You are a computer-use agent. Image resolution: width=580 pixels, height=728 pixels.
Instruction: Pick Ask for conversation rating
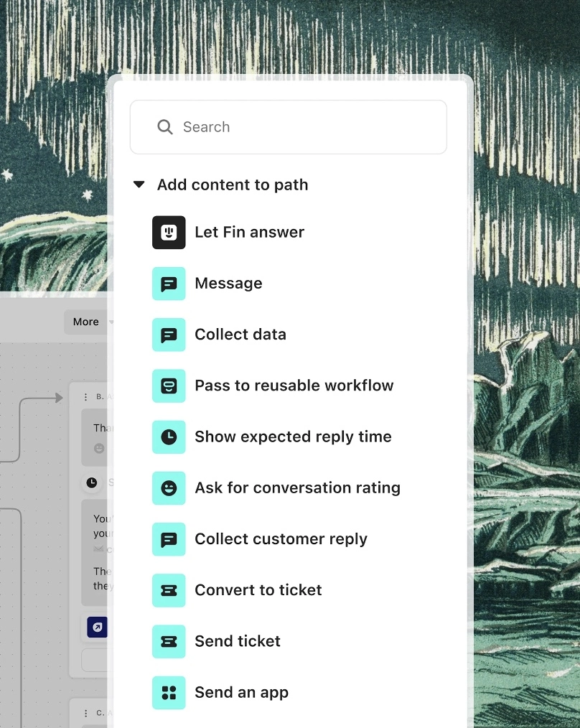coord(297,488)
